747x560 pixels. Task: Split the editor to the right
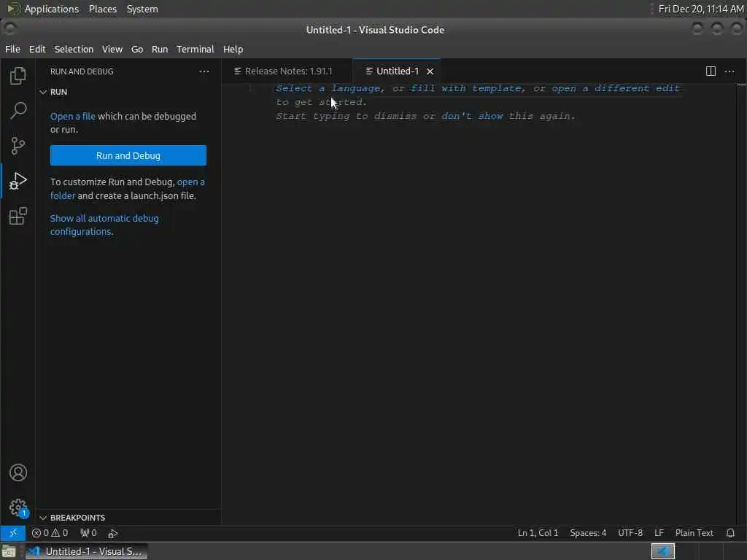(711, 71)
